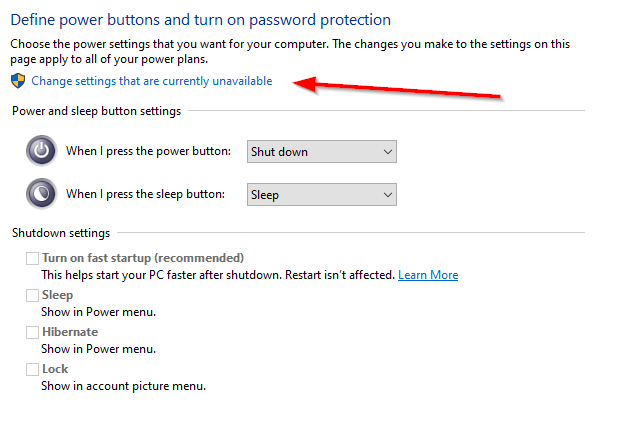Click the 'Power and sleep button settings' header
617x423 pixels.
96,111
